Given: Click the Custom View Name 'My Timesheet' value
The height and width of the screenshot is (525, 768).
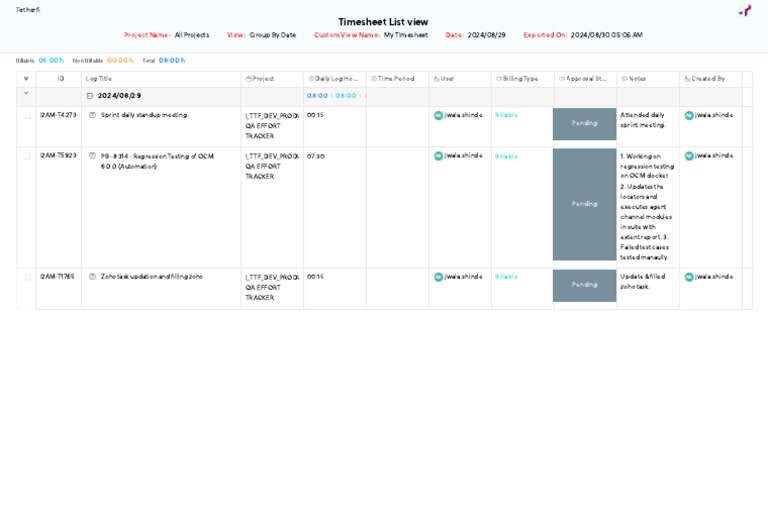Looking at the screenshot, I should pyautogui.click(x=406, y=35).
